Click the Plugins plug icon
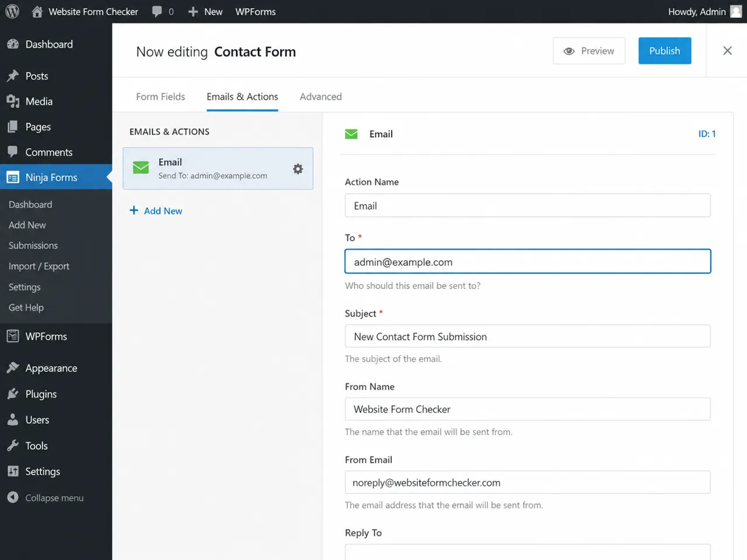747x560 pixels. (x=13, y=394)
